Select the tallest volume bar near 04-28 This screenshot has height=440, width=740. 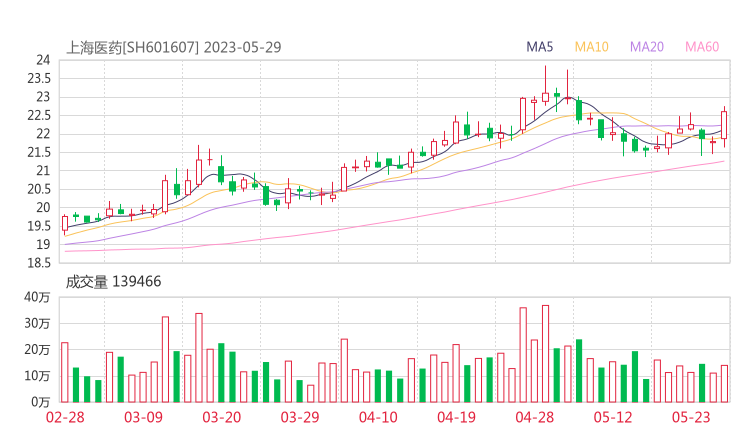(546, 354)
